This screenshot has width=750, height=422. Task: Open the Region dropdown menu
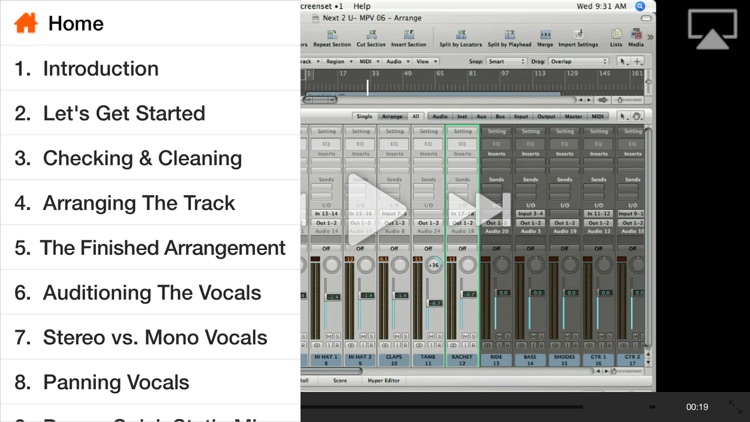[339, 61]
